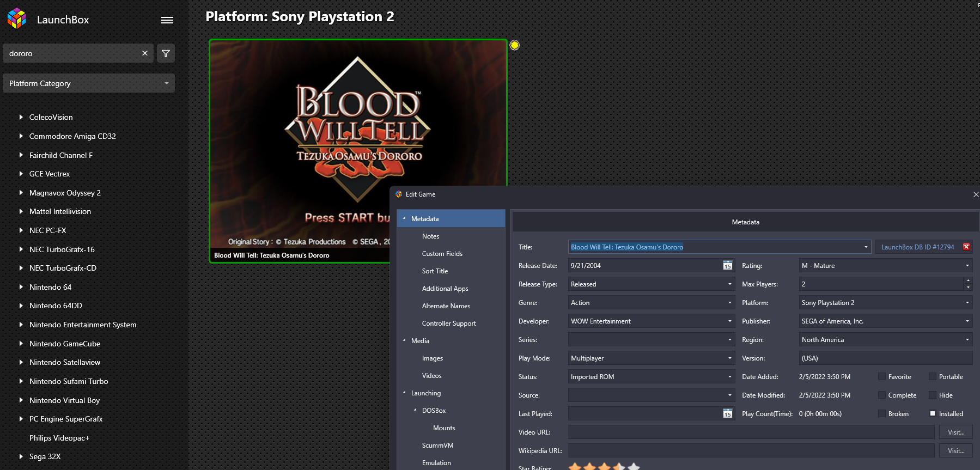Click the Version field showing (USA)

pyautogui.click(x=886, y=358)
